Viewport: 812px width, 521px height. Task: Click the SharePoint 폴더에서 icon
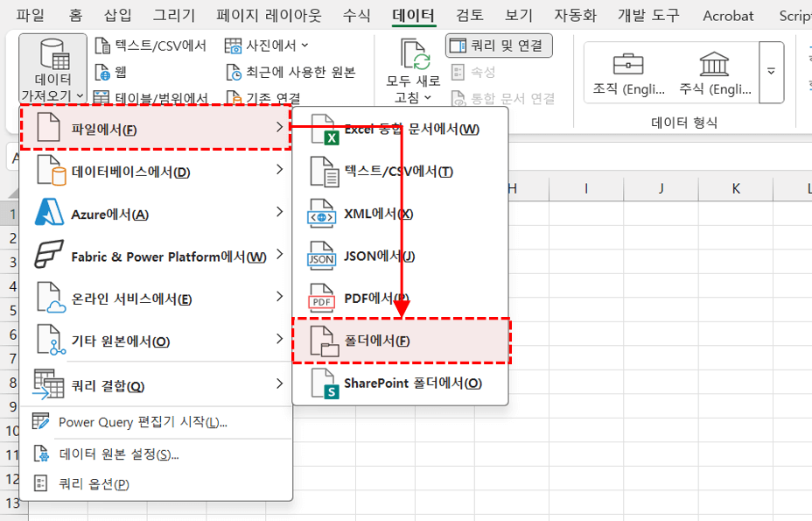pos(324,384)
